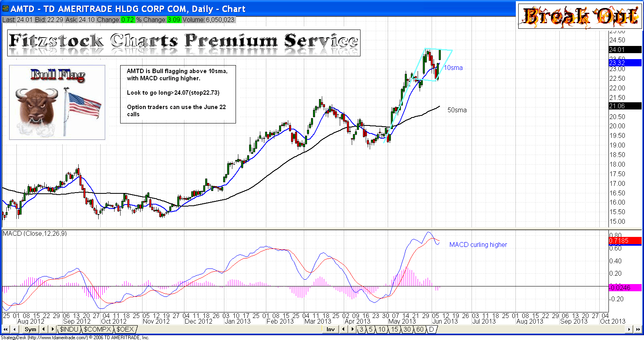Click the 'MACD curling higher' annotation
This screenshot has height=340, width=644.
(478, 245)
